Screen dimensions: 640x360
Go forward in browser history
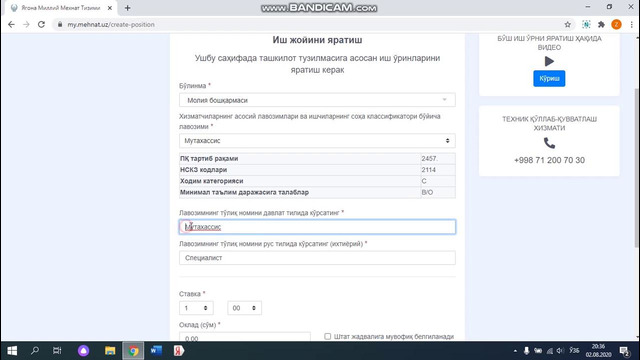(26, 24)
